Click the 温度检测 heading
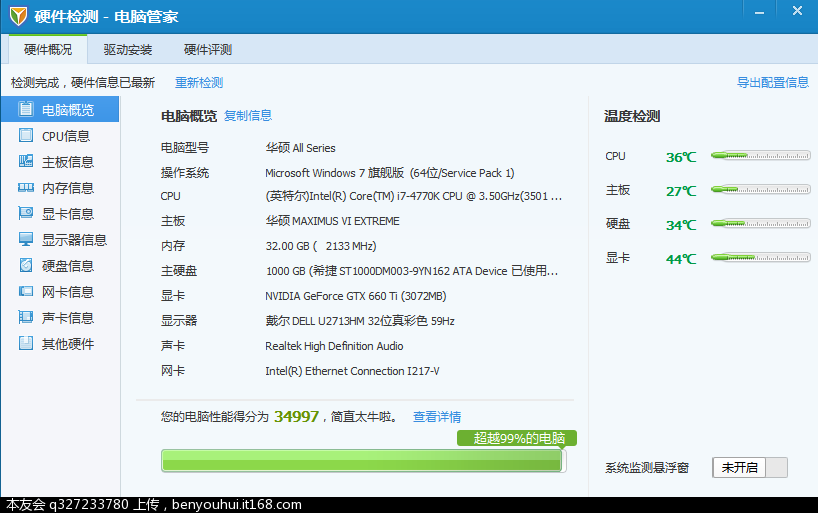This screenshot has width=818, height=513. (x=632, y=116)
